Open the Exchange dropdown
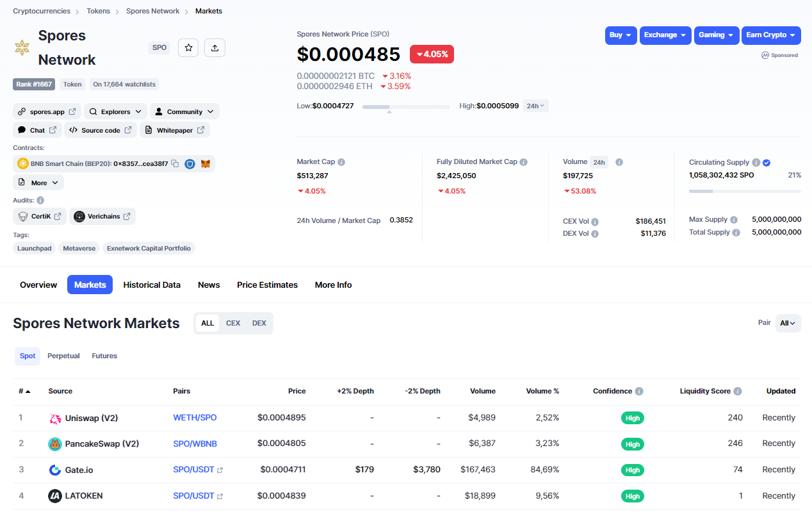 [665, 35]
